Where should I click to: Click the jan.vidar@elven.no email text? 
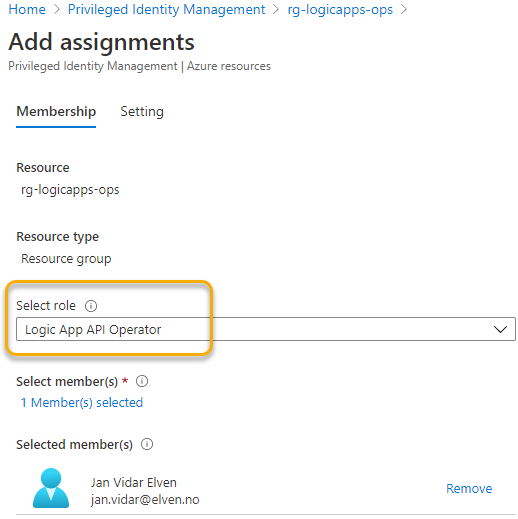pos(145,500)
